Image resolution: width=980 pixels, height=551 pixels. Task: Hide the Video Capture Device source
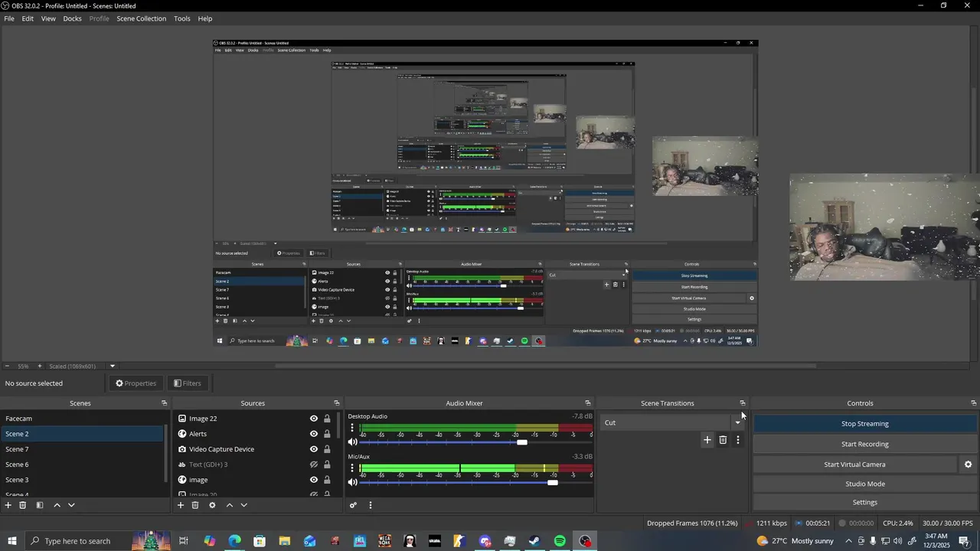click(313, 449)
